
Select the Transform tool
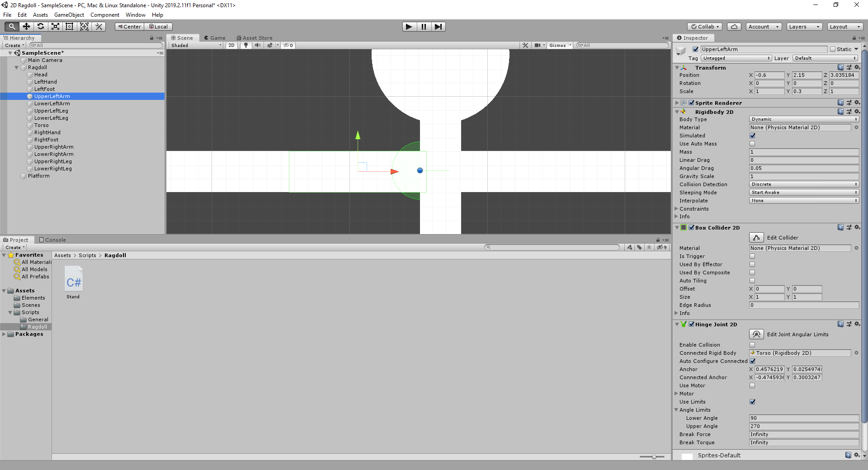click(x=84, y=27)
